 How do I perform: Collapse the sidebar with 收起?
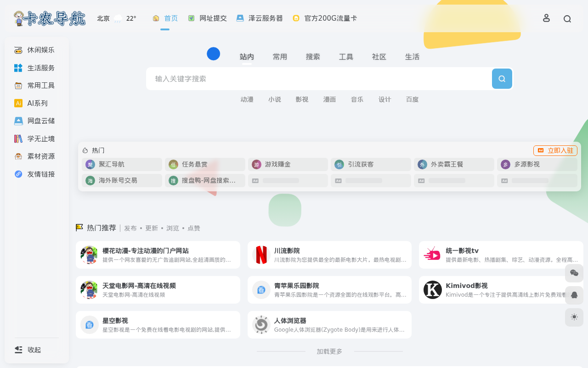(28, 350)
